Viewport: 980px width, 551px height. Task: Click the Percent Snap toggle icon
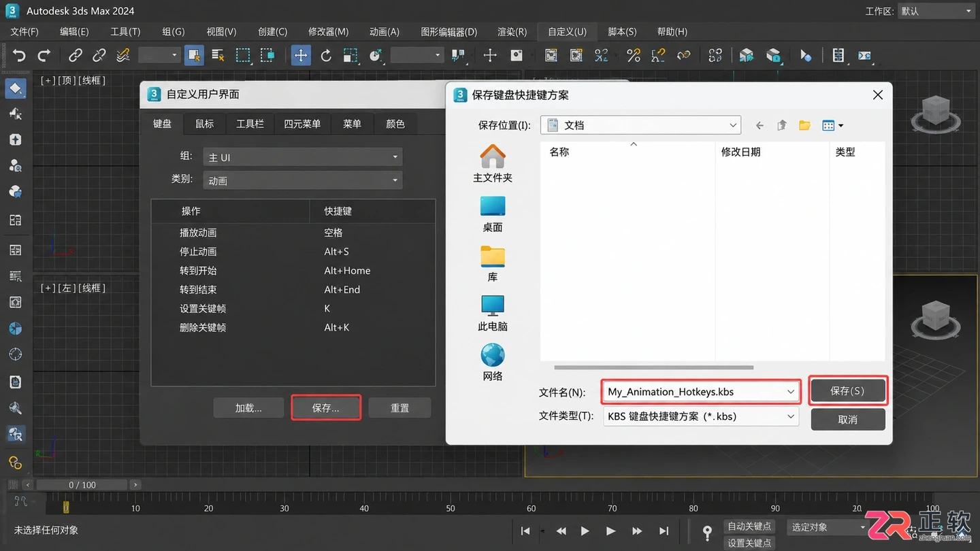(x=634, y=55)
